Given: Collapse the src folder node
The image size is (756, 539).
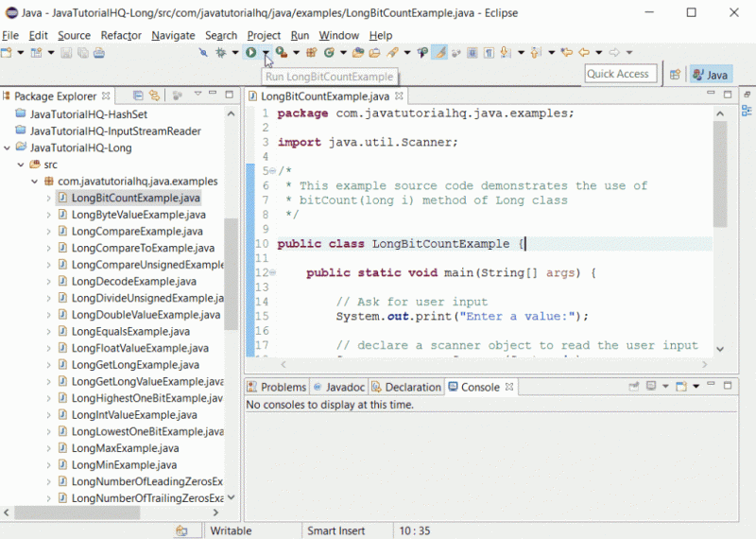Looking at the screenshot, I should click(21, 165).
